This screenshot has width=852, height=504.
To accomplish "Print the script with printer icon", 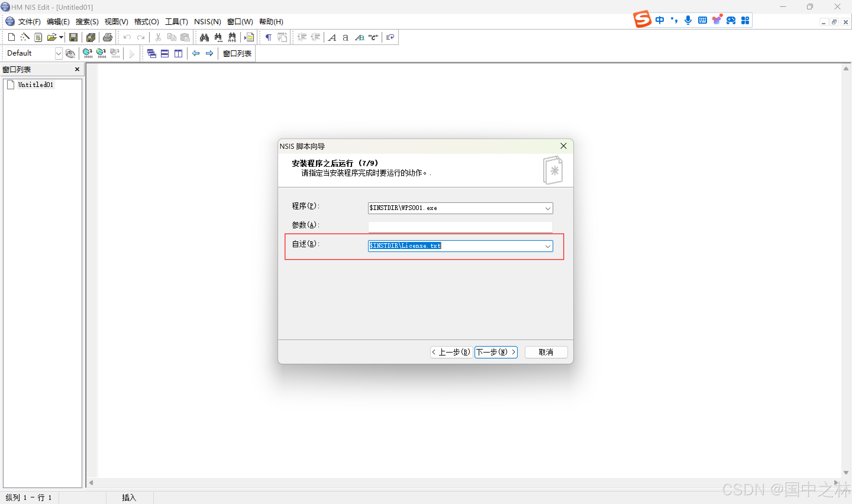I will [x=108, y=37].
